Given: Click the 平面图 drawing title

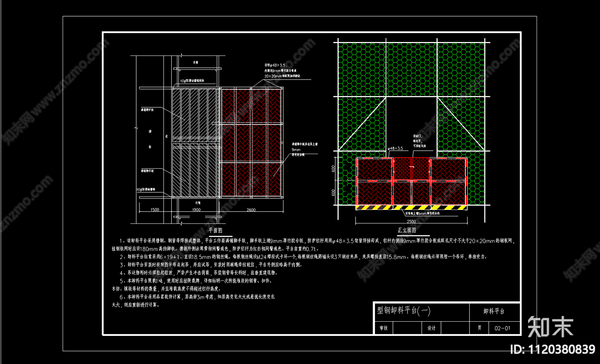Looking at the screenshot, I should tap(215, 230).
